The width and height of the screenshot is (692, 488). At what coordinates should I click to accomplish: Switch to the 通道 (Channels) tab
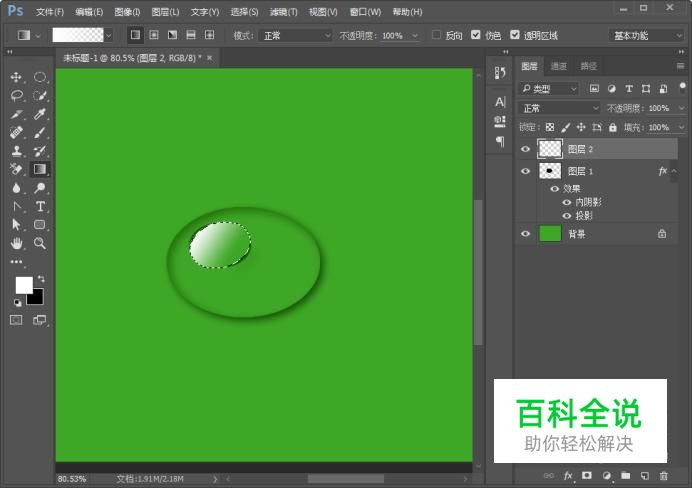pos(559,66)
